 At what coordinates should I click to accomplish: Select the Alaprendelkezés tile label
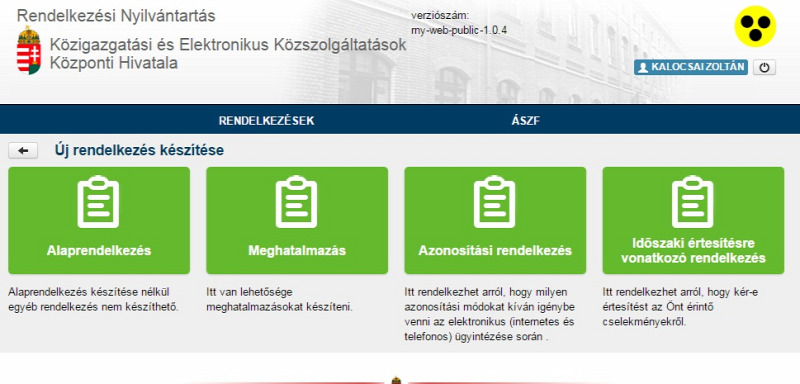[x=99, y=251]
